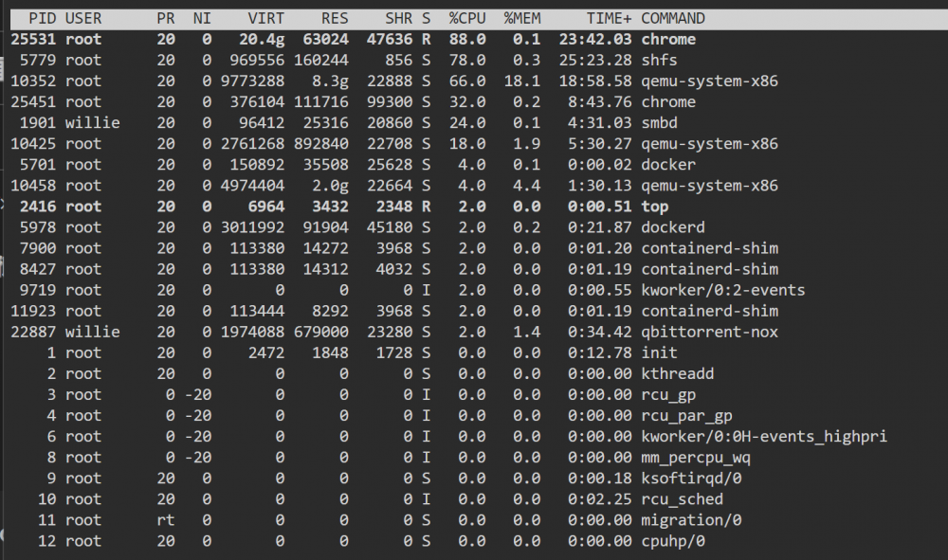948x560 pixels.
Task: Click the 88.0 CPU value
Action: point(467,39)
